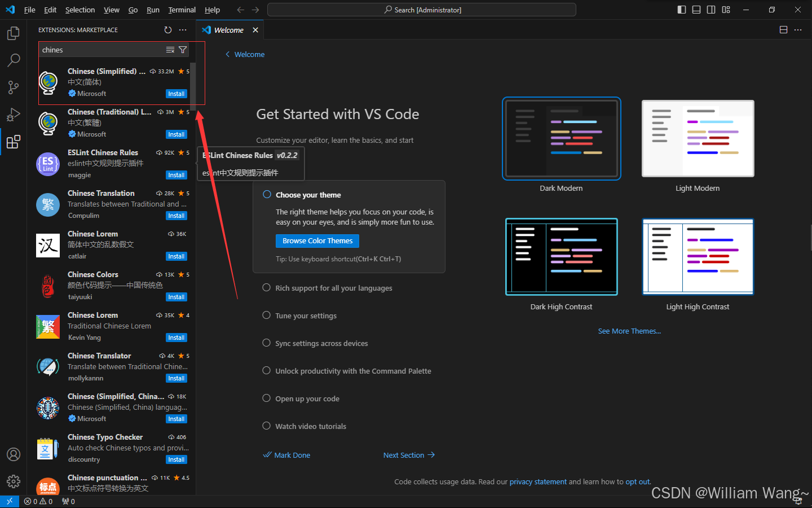Go to Next Section link
Image resolution: width=812 pixels, height=508 pixels.
[409, 455]
